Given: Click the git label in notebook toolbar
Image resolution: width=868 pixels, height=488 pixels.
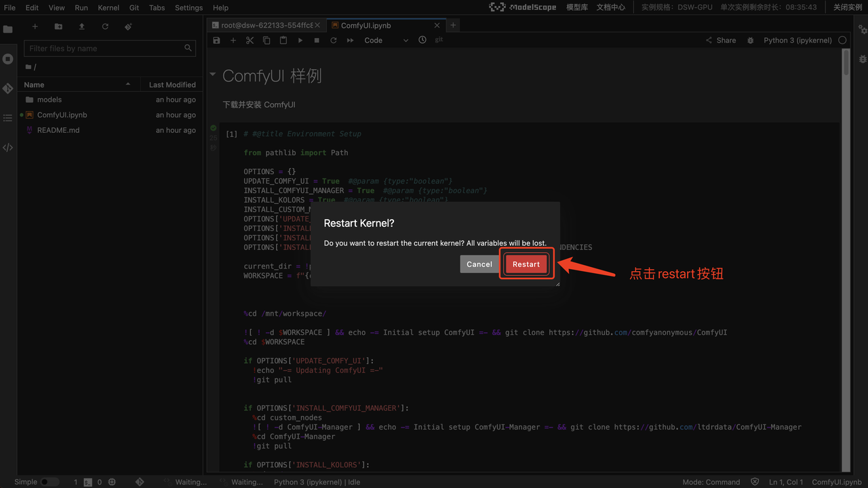Looking at the screenshot, I should point(439,40).
